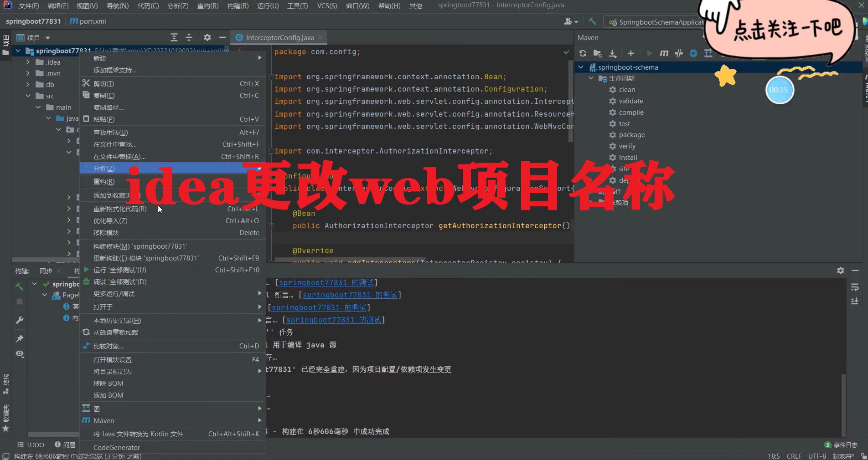Click Run '全部测试' green arrow entry

(x=173, y=270)
